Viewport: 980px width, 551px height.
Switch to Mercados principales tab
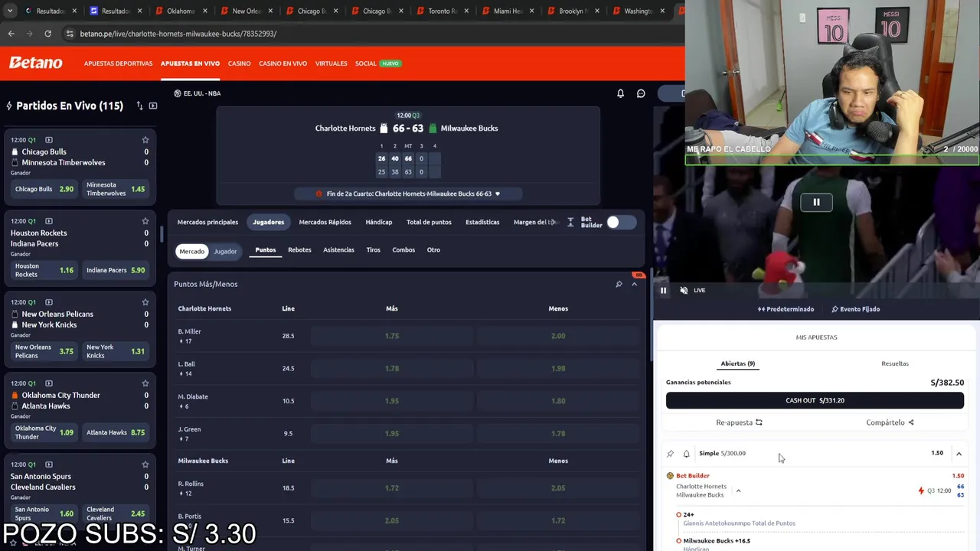coord(207,222)
